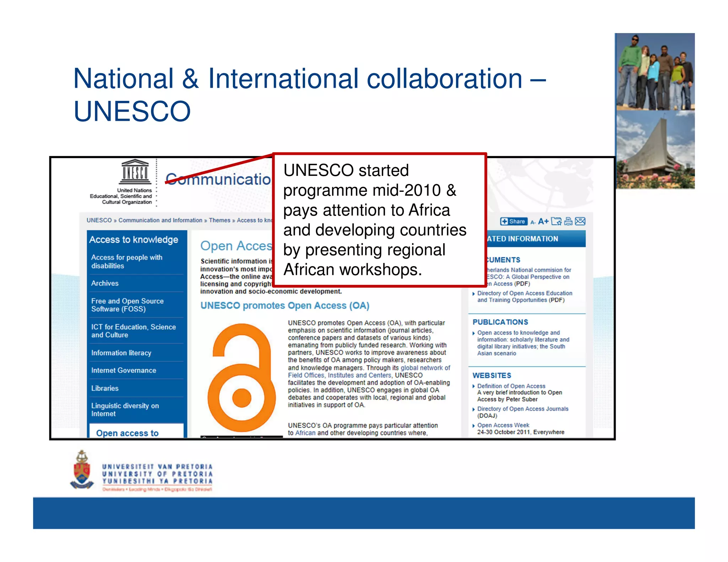Open Definition of Open Access link
728x562 pixels.
pos(511,386)
